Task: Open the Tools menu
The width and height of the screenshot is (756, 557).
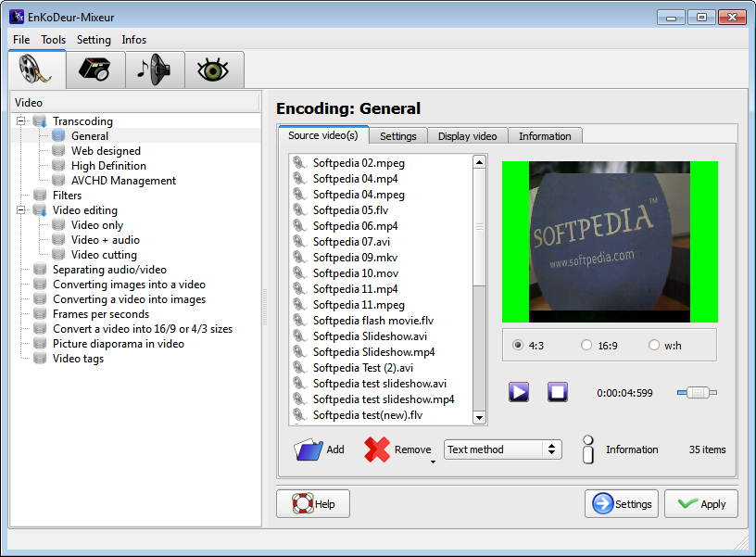Action: (x=53, y=40)
